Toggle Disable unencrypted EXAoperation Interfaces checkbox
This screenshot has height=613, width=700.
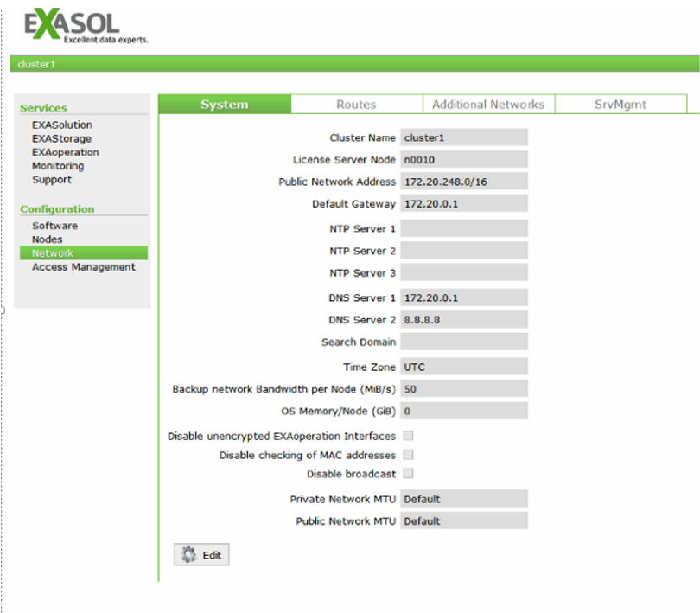408,435
